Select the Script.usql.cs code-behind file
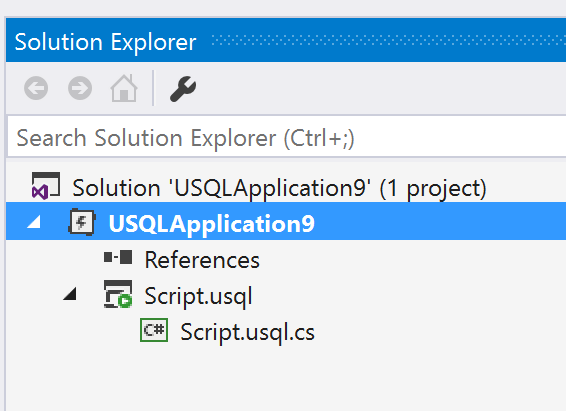The width and height of the screenshot is (566, 411). pos(247,332)
